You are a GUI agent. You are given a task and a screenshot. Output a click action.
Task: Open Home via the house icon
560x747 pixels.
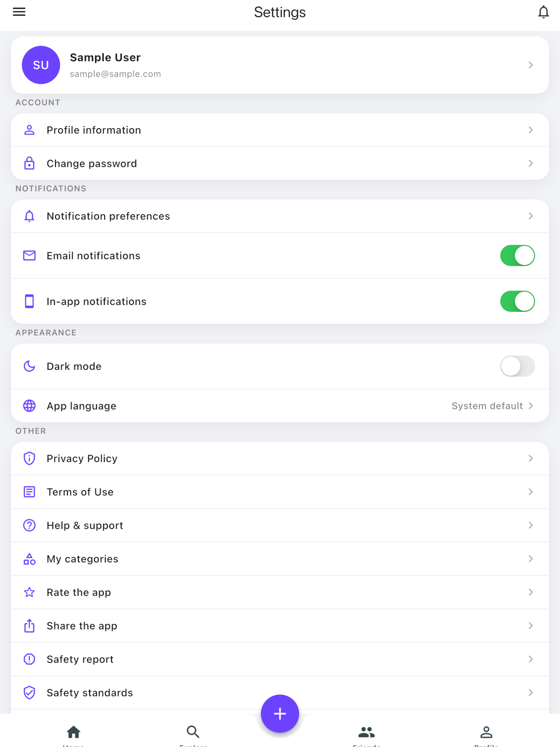(x=73, y=732)
